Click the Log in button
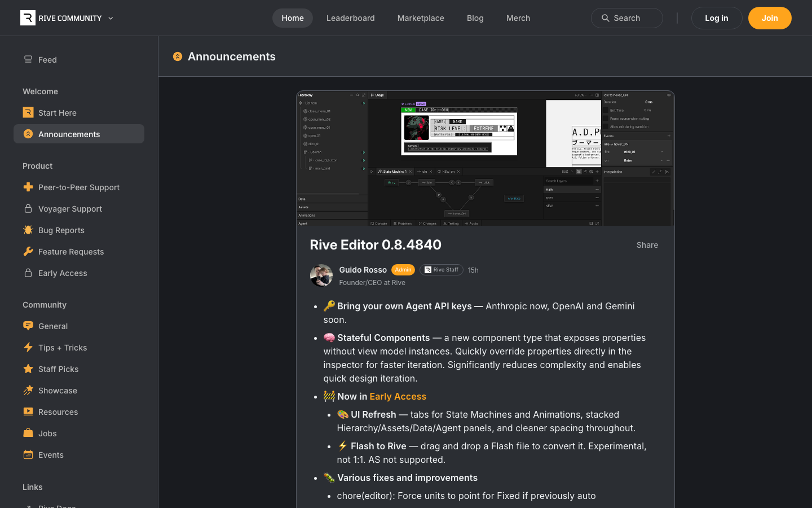 point(717,18)
